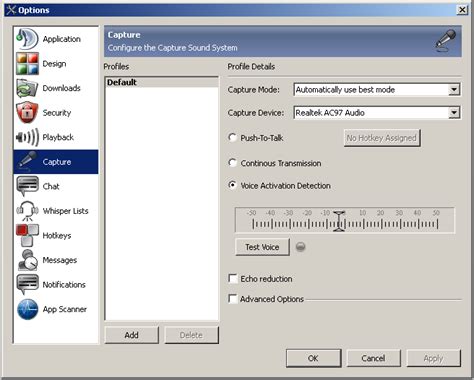Viewport: 474px width, 380px height.
Task: Click the Hotkeys keys icon
Action: (x=27, y=235)
